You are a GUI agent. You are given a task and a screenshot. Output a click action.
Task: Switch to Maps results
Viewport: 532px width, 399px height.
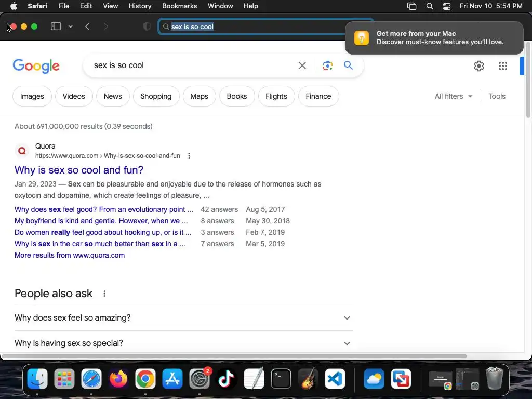[199, 96]
